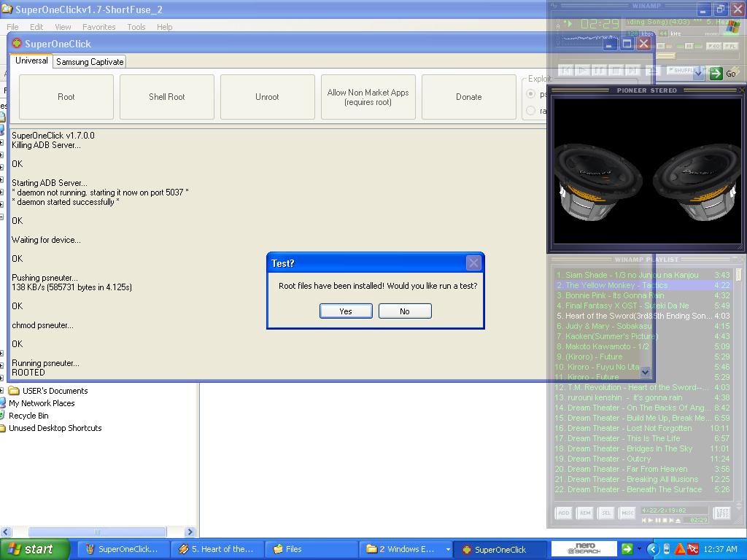Open the File menu in Explorer

12,27
